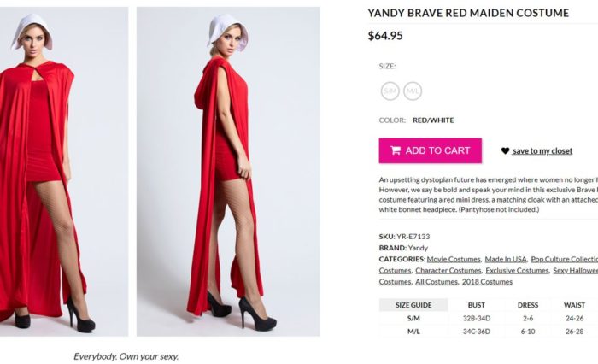Viewport: 598px width, 364px height.
Task: Open the Sexy Halloween Costumes category link
Action: (x=575, y=271)
